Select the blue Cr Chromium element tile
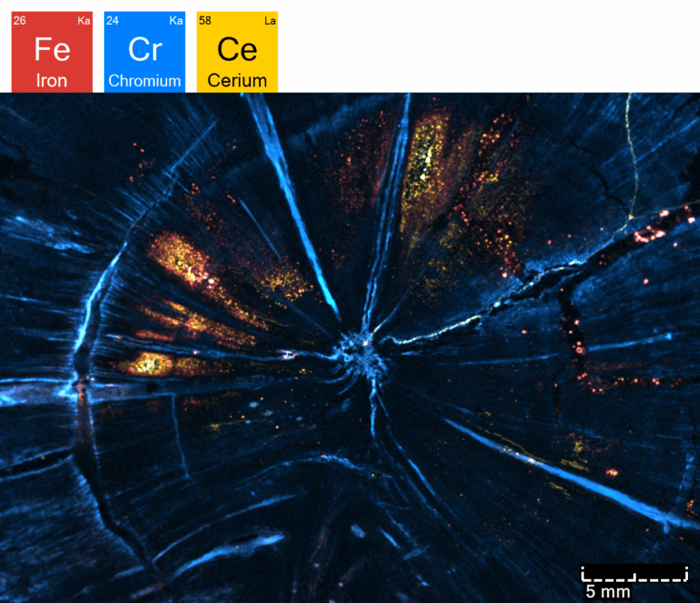The height and width of the screenshot is (603, 700). click(x=145, y=52)
